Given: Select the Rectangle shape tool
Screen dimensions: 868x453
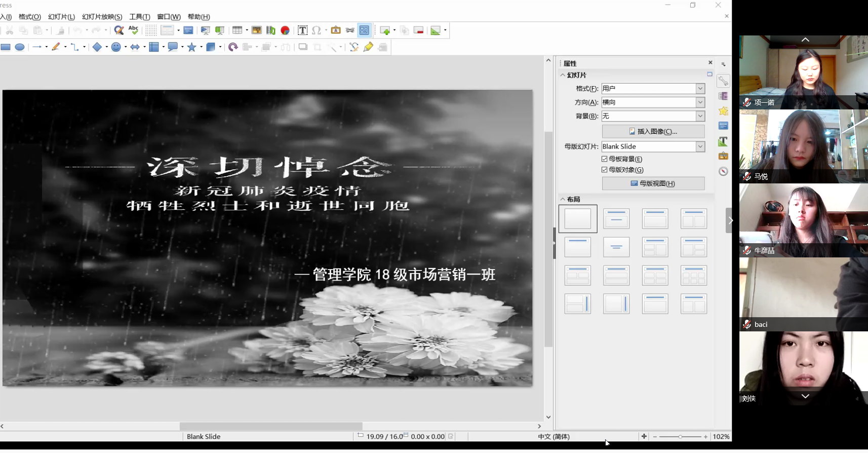Looking at the screenshot, I should (6, 47).
